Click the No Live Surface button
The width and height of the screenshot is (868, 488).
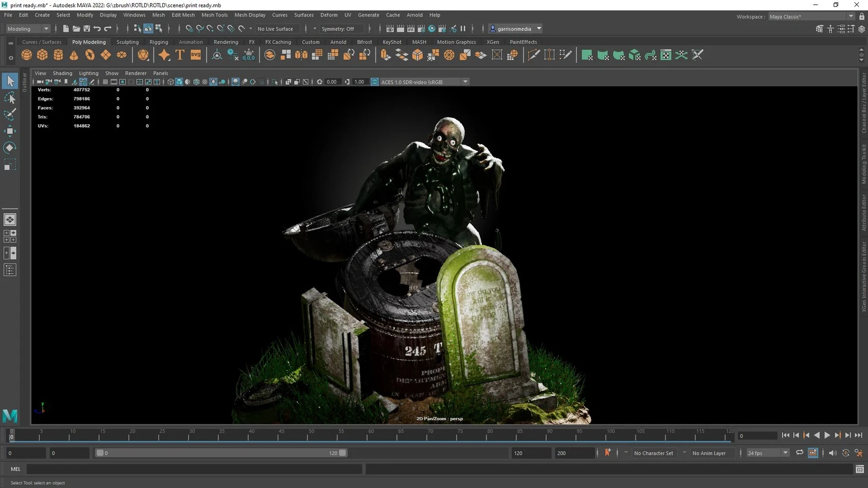(x=277, y=28)
